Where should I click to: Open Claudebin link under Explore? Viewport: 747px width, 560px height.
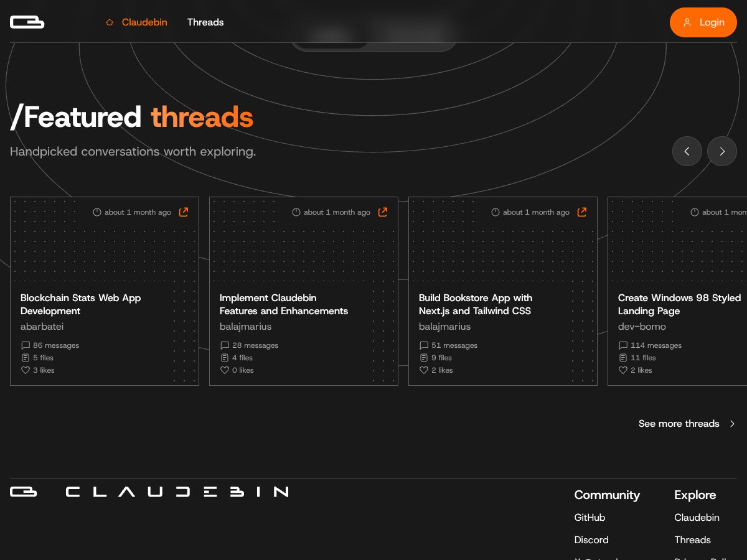click(x=697, y=518)
